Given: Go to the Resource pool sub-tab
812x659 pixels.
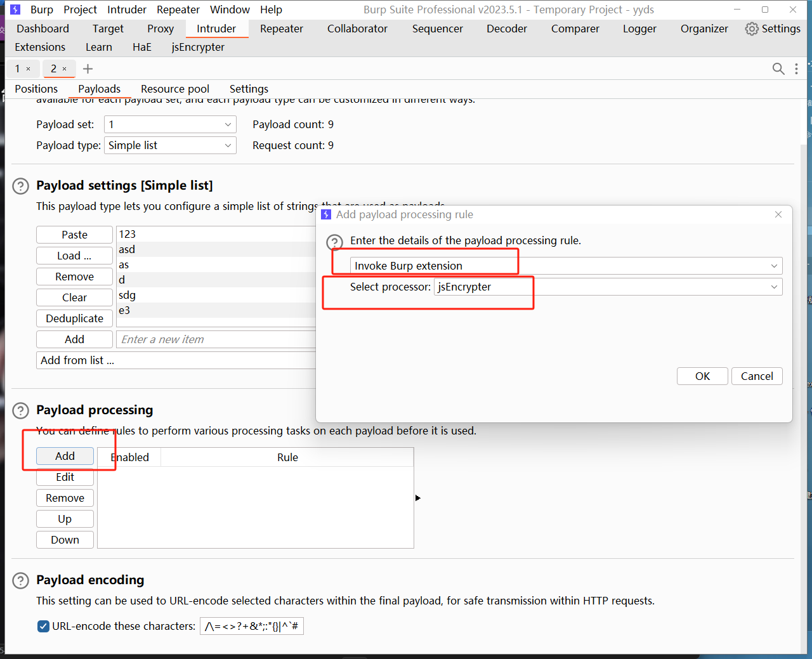Looking at the screenshot, I should tap(175, 89).
